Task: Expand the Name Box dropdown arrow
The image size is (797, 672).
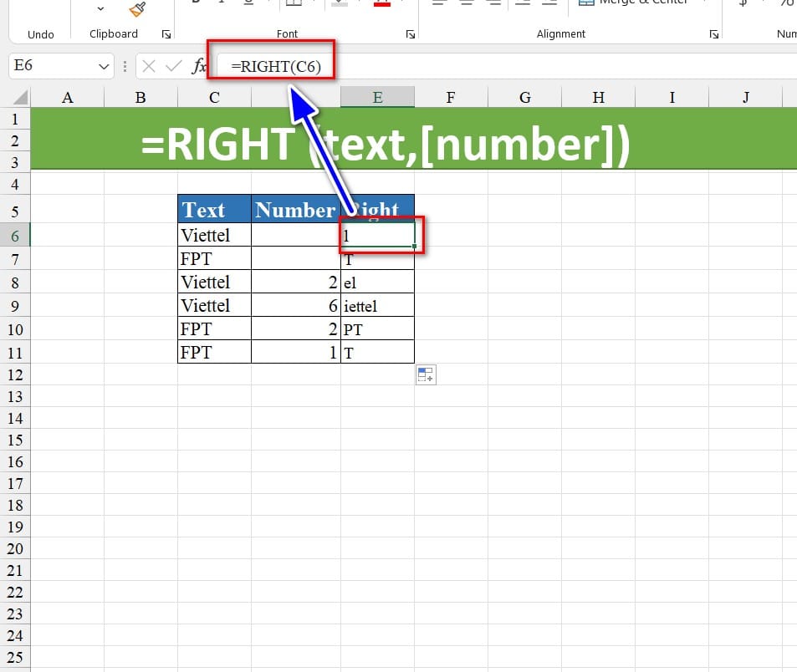Action: coord(104,66)
